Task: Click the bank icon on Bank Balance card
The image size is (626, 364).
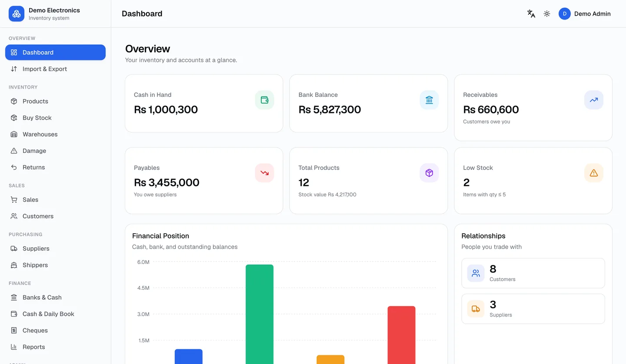Action: (430, 100)
